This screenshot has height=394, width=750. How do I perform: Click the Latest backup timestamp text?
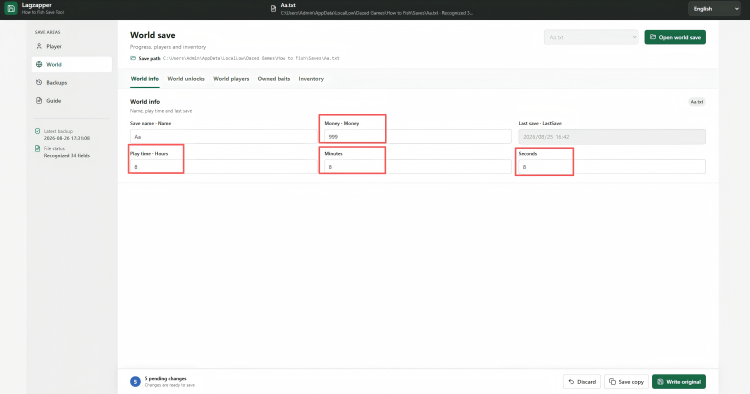67,138
